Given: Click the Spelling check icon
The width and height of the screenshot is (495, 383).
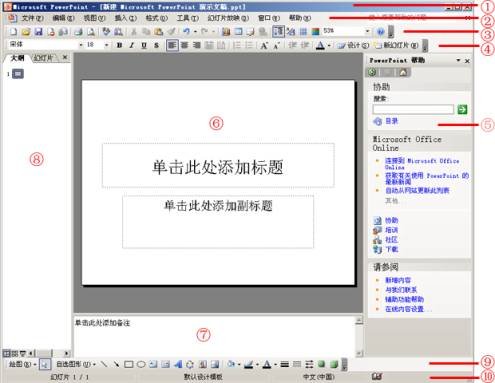Looking at the screenshot, I should coord(106,32).
